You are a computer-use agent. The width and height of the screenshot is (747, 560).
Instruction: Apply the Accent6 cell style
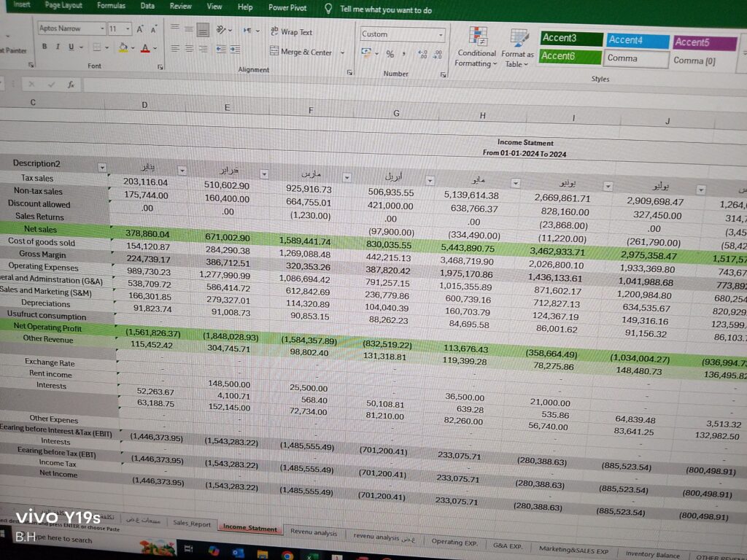(x=570, y=56)
